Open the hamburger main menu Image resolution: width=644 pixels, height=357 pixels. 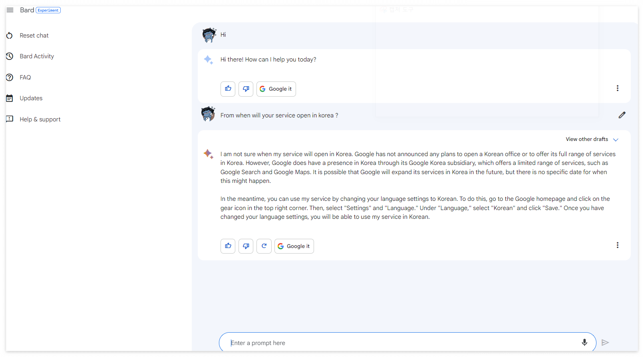coord(10,10)
